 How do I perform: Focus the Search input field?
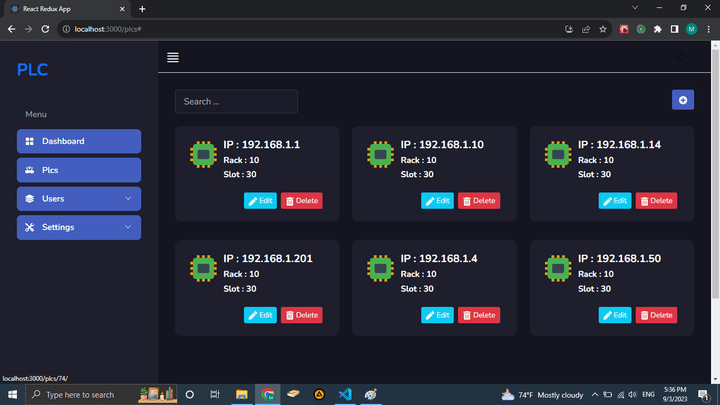coord(236,101)
